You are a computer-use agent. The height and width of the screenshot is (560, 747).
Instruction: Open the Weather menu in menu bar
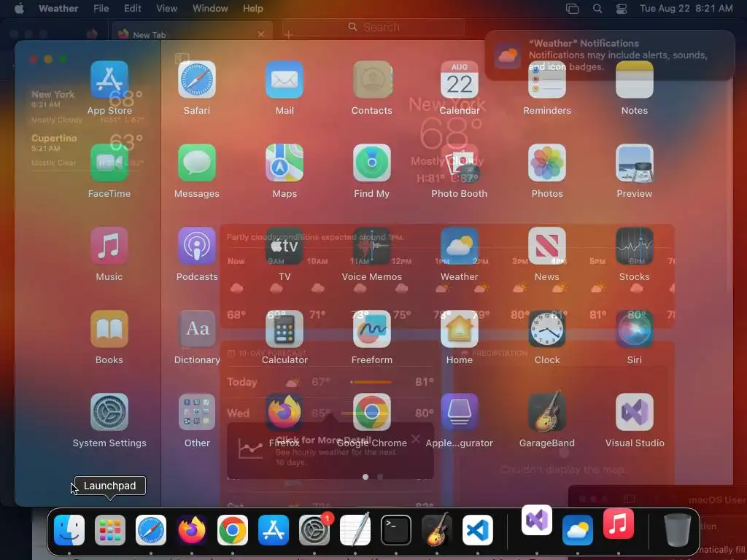tap(58, 9)
